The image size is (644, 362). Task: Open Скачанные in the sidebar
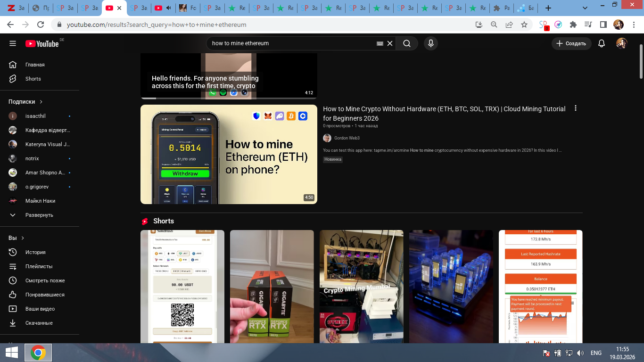click(x=40, y=323)
